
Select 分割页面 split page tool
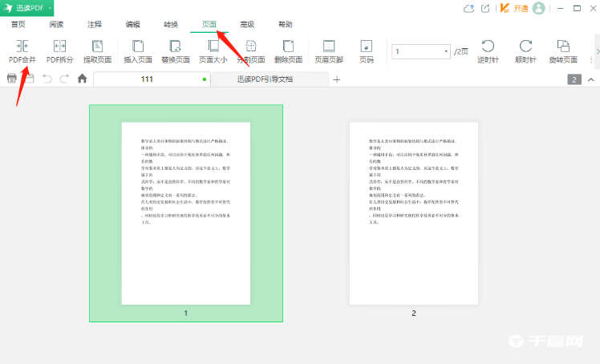[x=250, y=51]
